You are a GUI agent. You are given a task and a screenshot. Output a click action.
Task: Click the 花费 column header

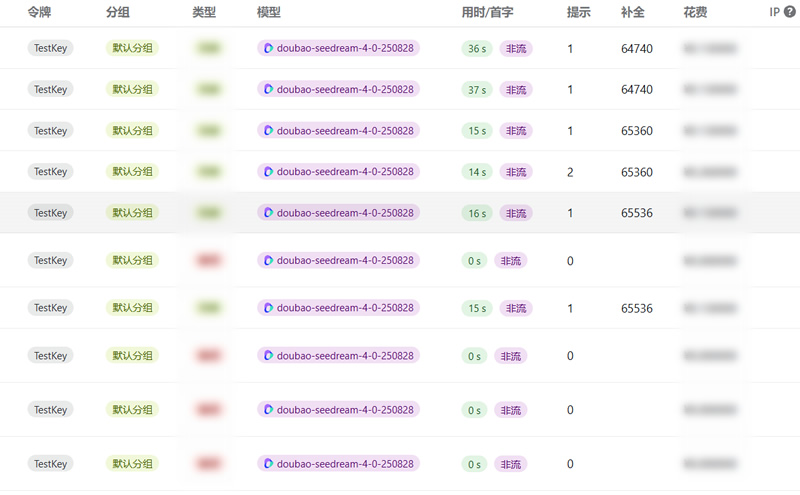[695, 13]
